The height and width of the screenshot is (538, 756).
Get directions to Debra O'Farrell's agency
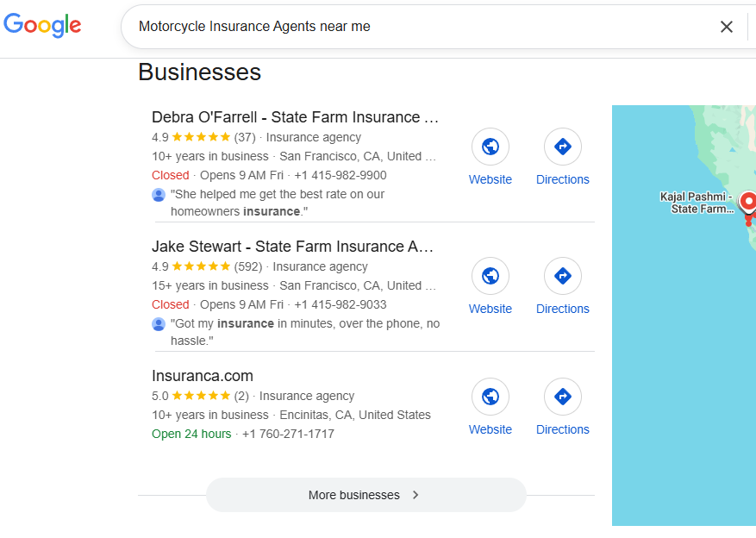pos(563,147)
